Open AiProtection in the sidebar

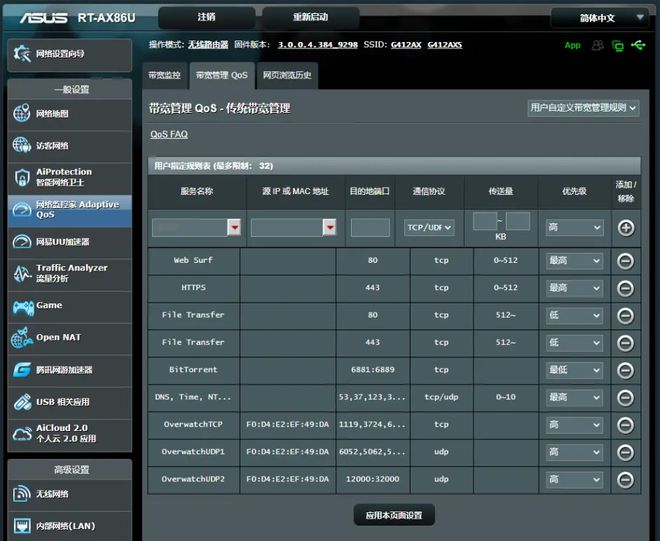click(x=68, y=177)
